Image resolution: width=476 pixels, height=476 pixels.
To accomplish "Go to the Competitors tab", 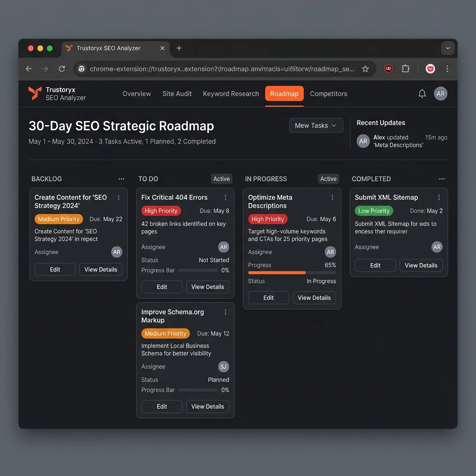I will tap(329, 94).
